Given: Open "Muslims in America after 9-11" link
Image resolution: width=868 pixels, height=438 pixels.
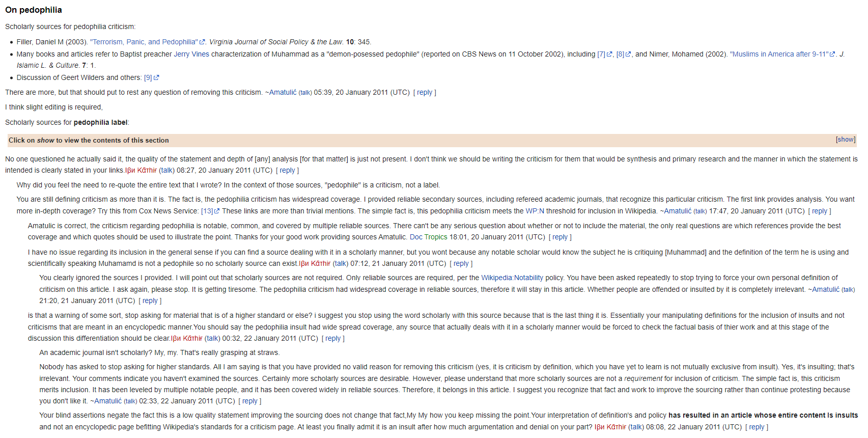Looking at the screenshot, I should coord(779,54).
